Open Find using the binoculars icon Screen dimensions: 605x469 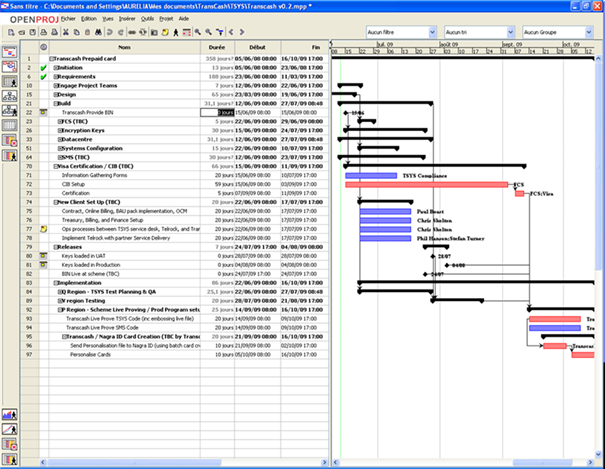tap(98, 32)
